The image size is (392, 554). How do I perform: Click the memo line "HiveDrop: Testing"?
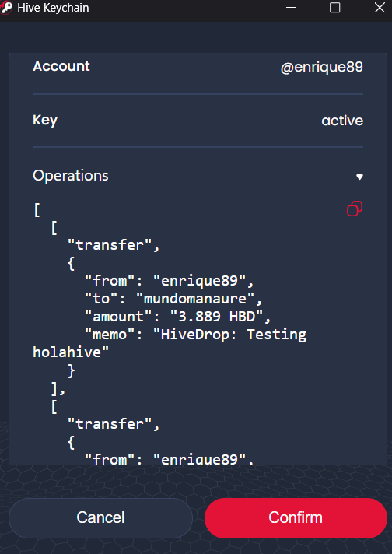click(x=229, y=335)
